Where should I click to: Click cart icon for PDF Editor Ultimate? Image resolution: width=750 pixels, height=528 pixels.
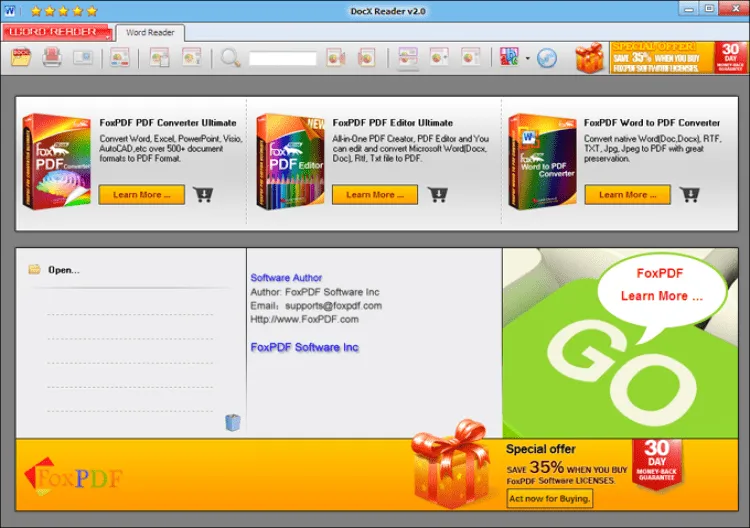click(437, 195)
